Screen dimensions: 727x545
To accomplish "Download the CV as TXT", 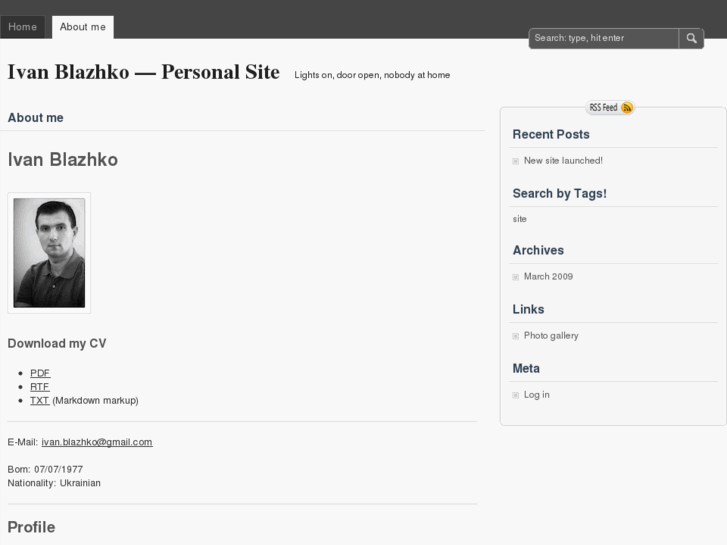I will (x=40, y=400).
